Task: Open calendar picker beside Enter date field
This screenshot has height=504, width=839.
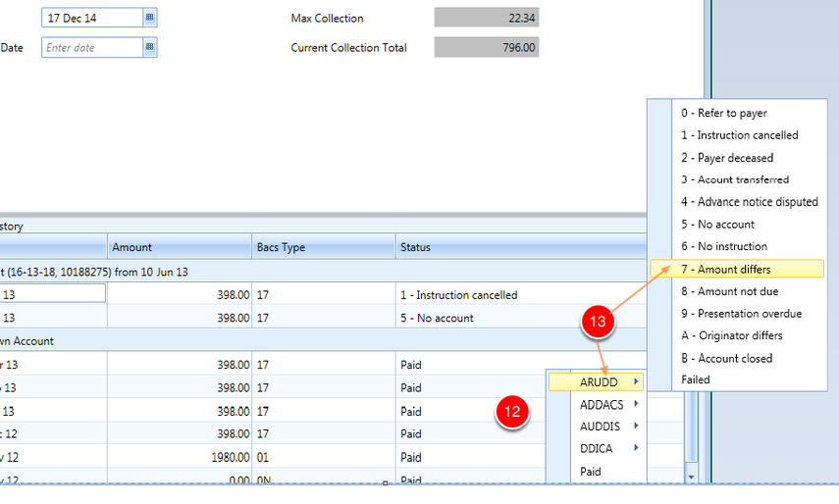Action: point(150,47)
